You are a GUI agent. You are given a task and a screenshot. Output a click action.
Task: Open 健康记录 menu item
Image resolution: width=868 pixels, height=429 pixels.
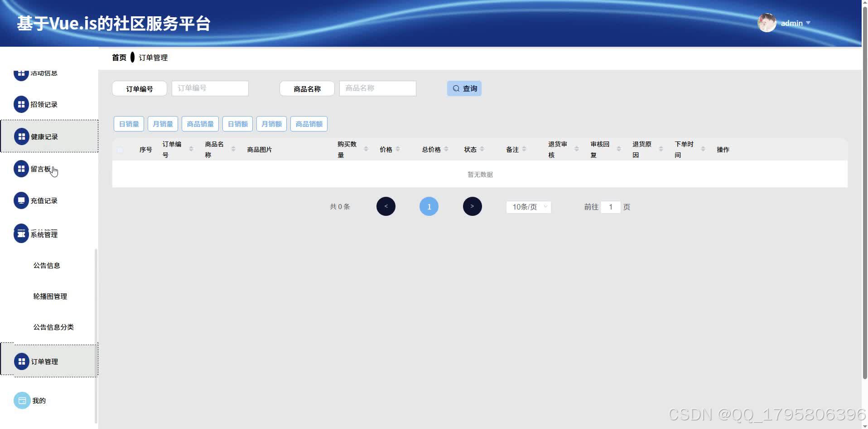pyautogui.click(x=49, y=136)
